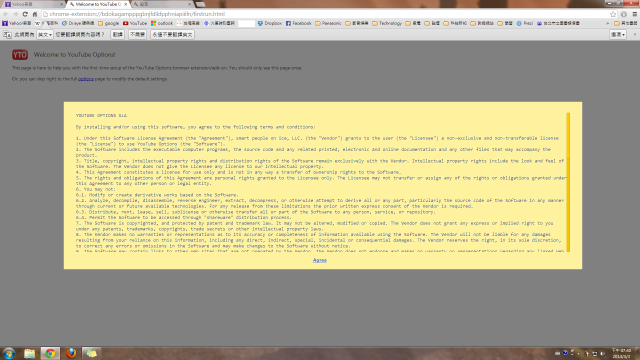Click the Chrome taskbar icon

coord(50,353)
